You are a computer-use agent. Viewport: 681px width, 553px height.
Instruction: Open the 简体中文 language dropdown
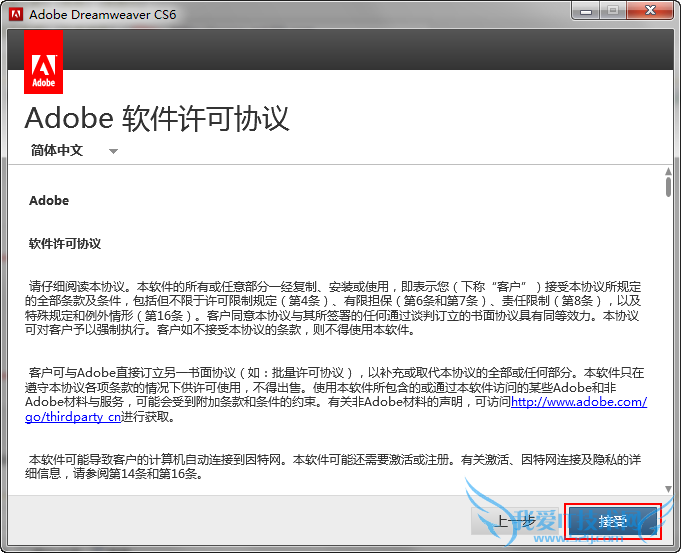pos(74,151)
